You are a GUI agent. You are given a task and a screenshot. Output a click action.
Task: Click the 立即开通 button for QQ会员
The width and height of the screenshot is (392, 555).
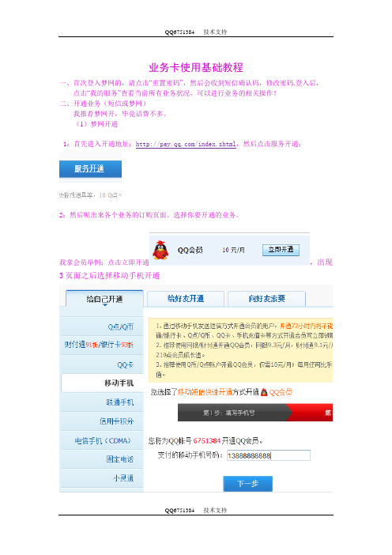click(281, 250)
